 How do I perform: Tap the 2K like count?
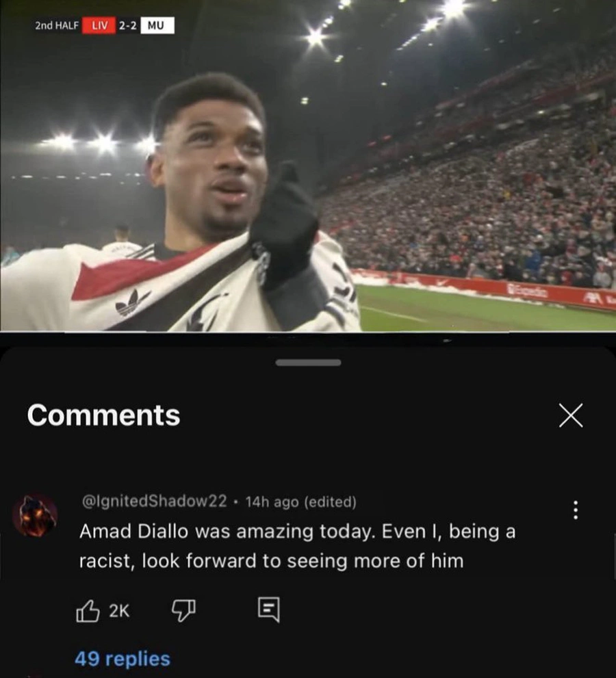click(119, 610)
